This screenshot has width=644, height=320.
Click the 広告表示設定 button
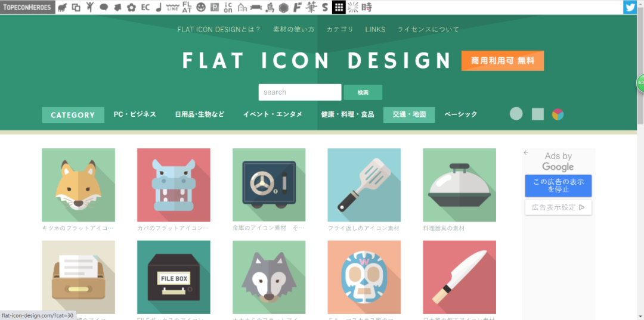coord(558,207)
